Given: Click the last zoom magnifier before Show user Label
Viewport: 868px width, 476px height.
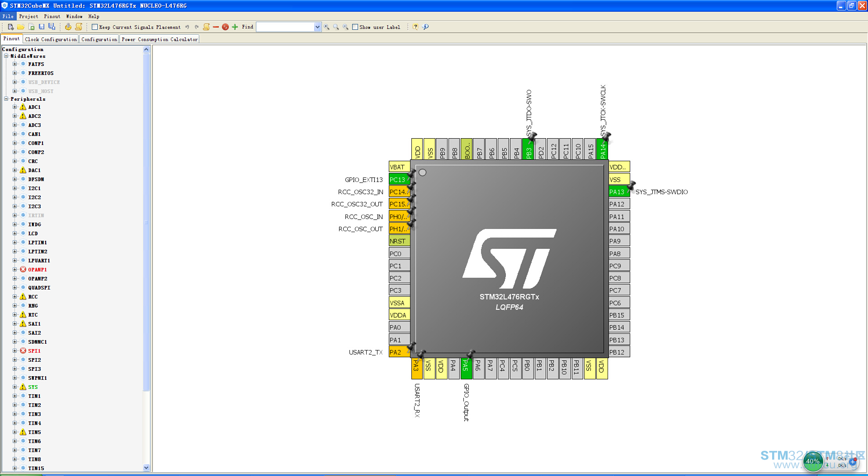Looking at the screenshot, I should [x=345, y=27].
